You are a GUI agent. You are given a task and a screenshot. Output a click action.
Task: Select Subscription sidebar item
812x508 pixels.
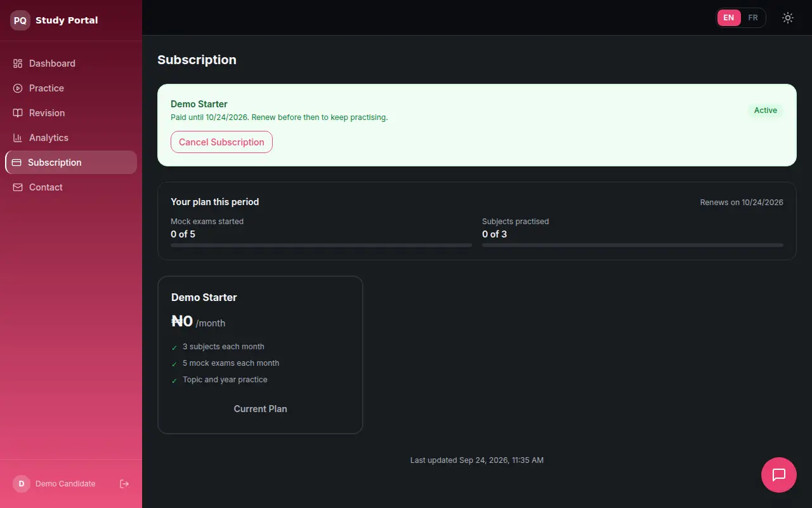(x=71, y=163)
